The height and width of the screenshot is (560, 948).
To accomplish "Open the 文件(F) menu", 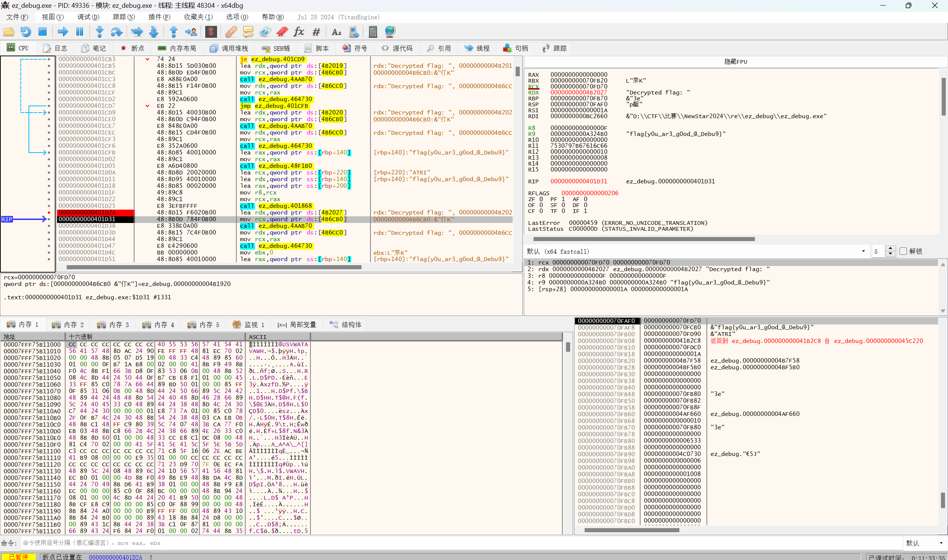I will coord(17,17).
